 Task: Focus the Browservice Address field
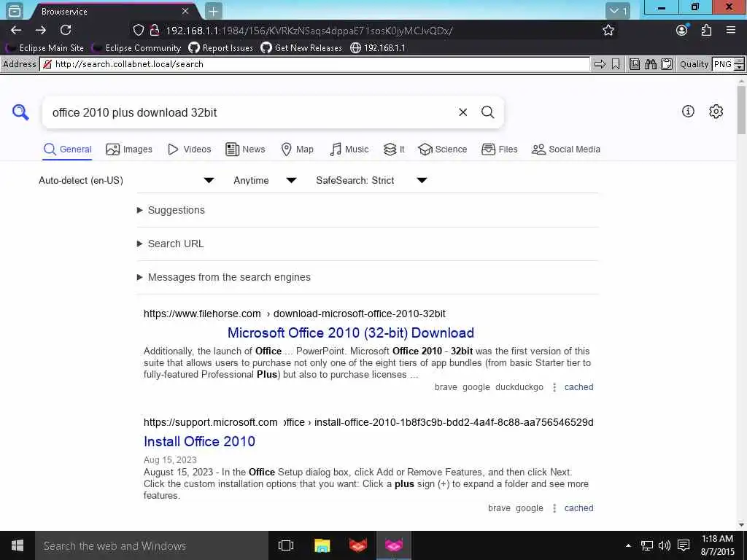(314, 64)
